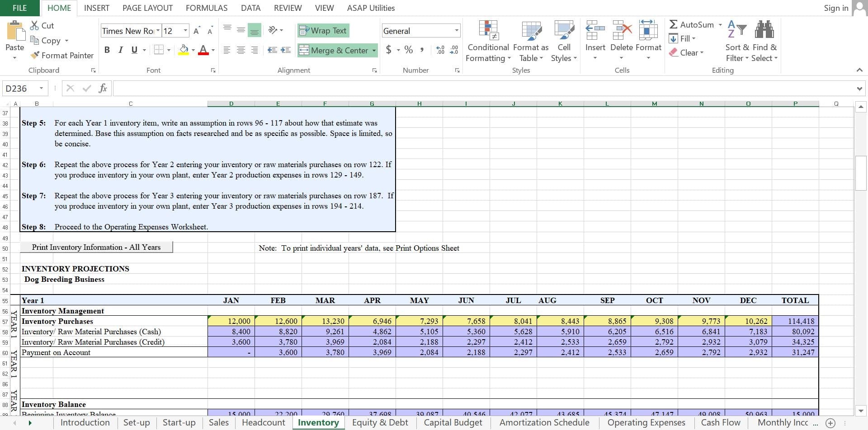868x430 pixels.
Task: Switch to the PAGE LAYOUT tab
Action: 147,8
